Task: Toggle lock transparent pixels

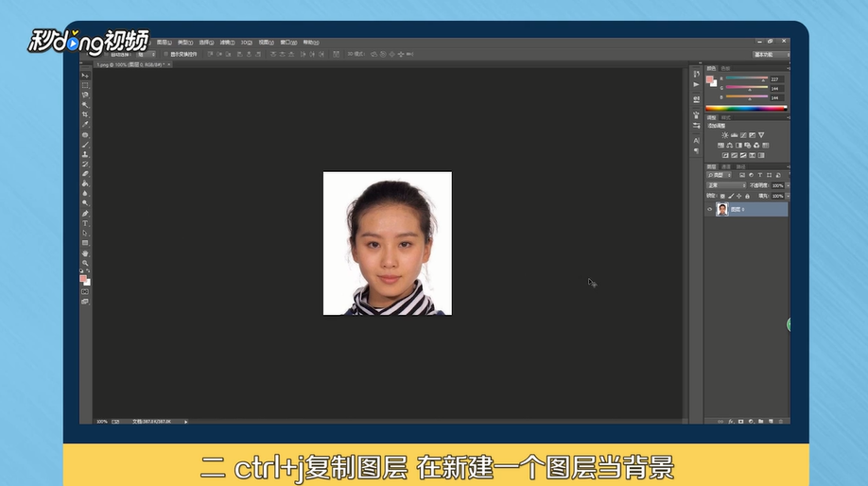Action: pos(722,196)
